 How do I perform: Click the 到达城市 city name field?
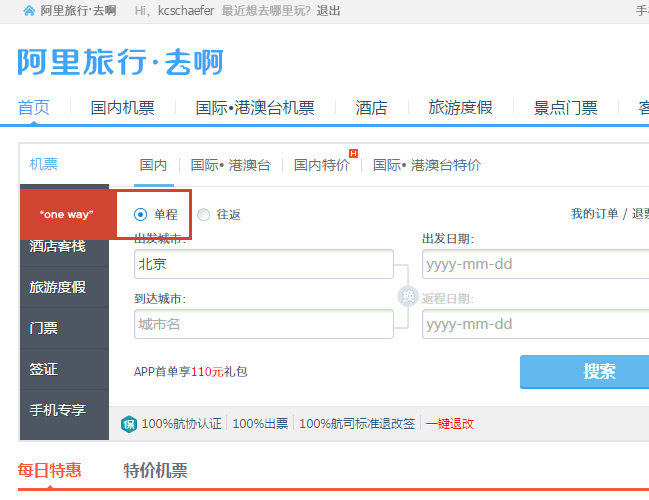[264, 324]
